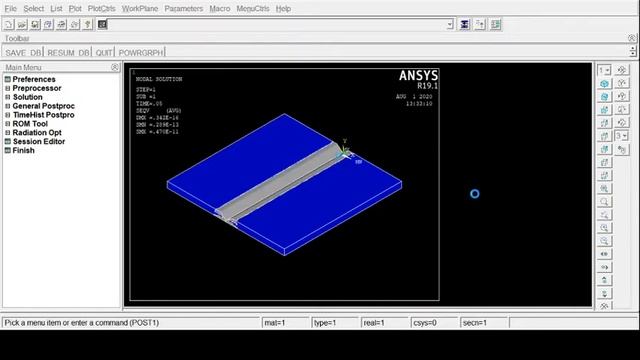Open the List menu
Image resolution: width=640 pixels, height=360 pixels.
[56, 9]
